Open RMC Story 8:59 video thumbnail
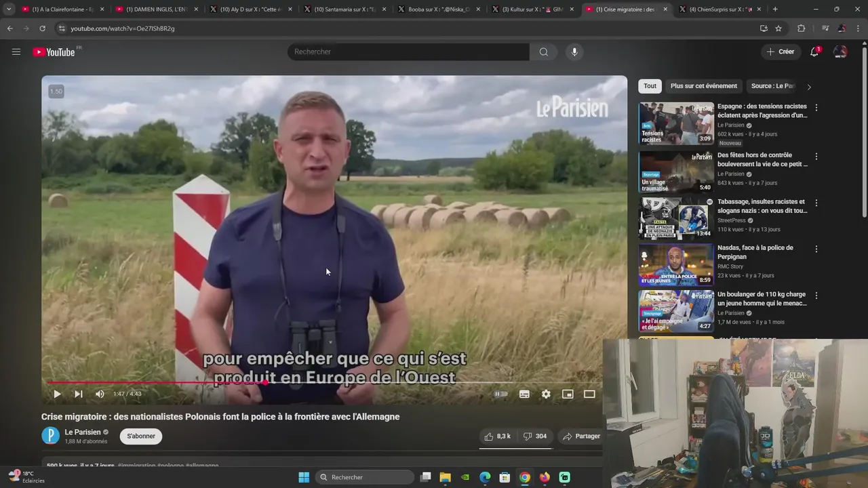 coord(676,265)
